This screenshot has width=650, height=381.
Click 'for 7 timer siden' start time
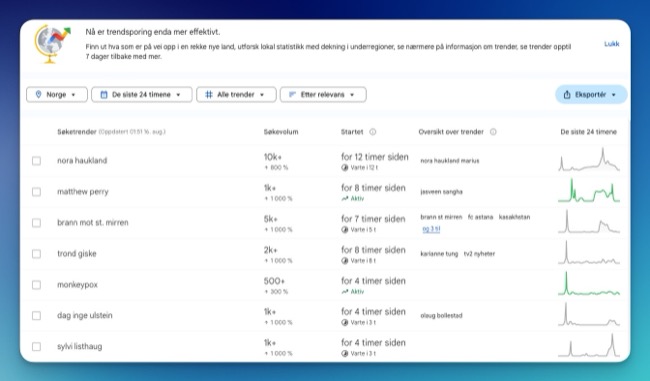pos(373,219)
